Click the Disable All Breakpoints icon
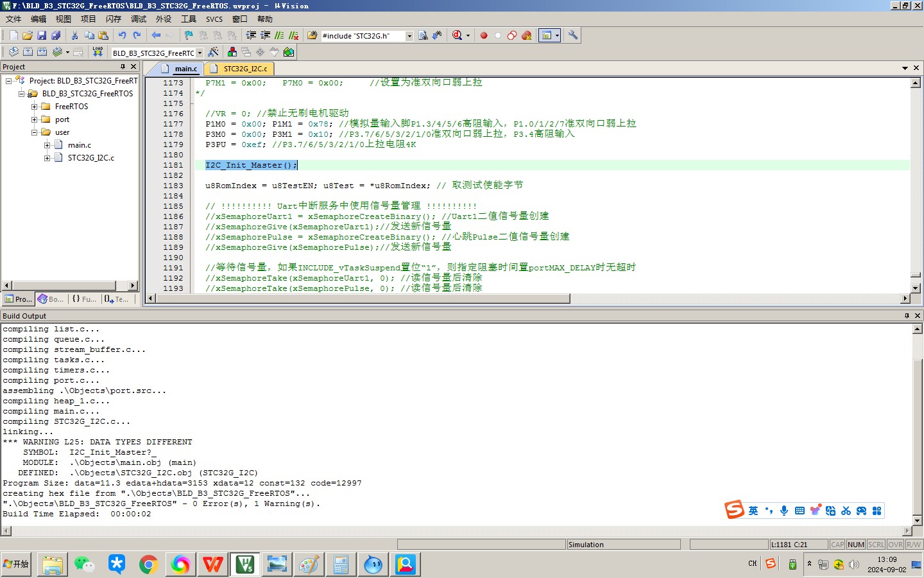Viewport: 924px width, 578px height. [x=512, y=36]
